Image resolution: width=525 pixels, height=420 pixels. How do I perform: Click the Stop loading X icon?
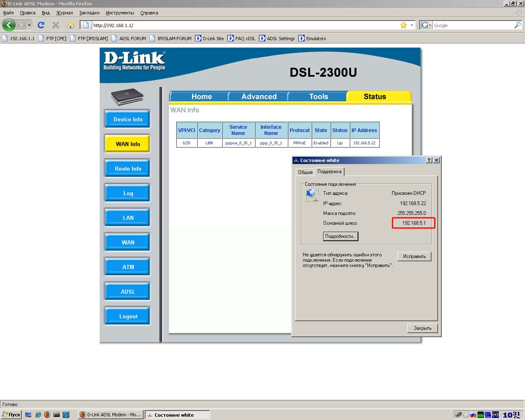click(x=56, y=25)
